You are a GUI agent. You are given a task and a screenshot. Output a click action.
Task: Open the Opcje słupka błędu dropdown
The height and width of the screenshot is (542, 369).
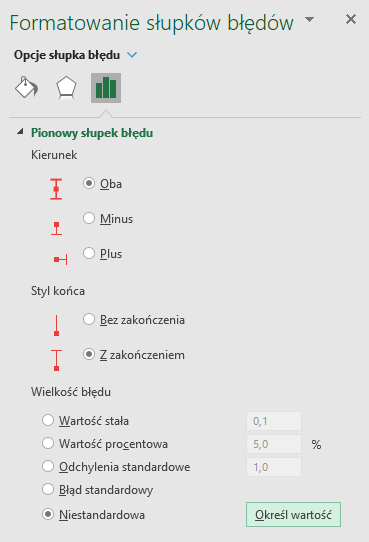click(132, 55)
